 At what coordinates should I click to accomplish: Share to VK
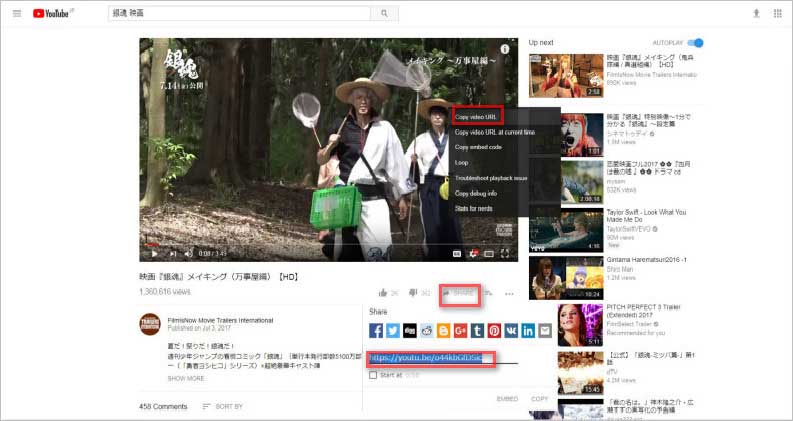511,331
